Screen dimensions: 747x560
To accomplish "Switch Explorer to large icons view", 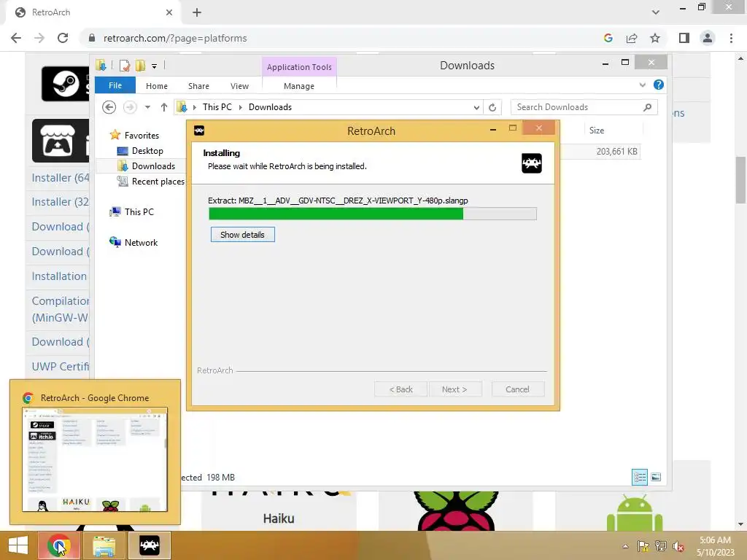I will 656,477.
